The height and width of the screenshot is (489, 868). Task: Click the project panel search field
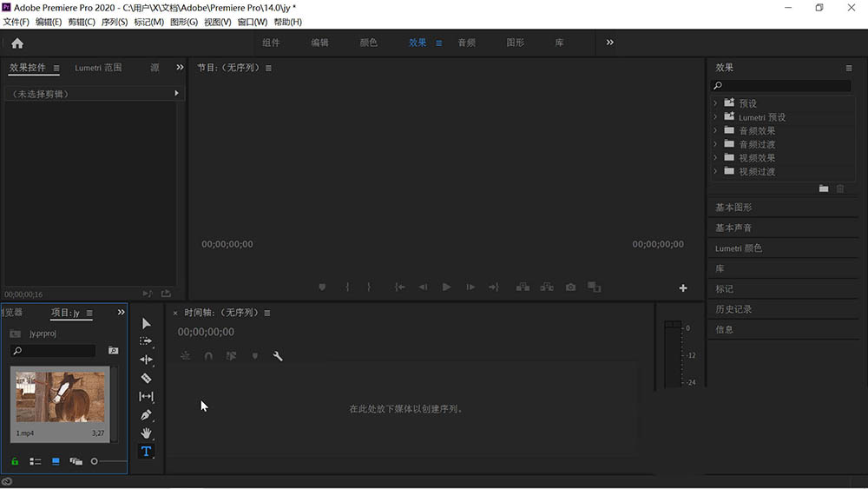[x=53, y=351]
